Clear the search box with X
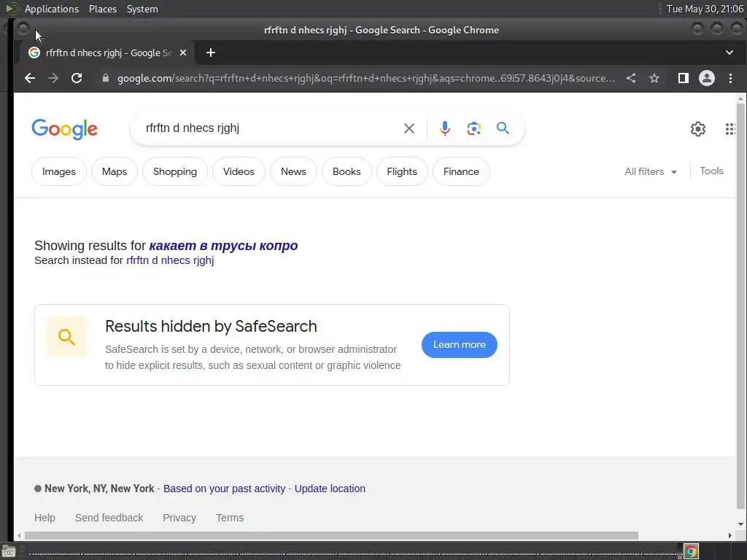Image resolution: width=747 pixels, height=560 pixels. (409, 128)
